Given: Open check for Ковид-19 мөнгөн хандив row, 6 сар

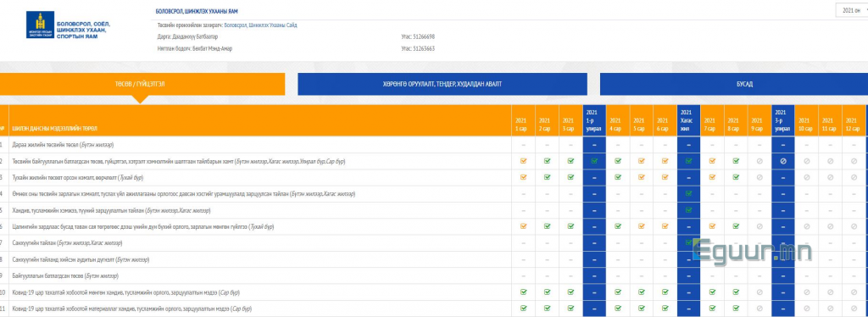Looking at the screenshot, I should (665, 292).
